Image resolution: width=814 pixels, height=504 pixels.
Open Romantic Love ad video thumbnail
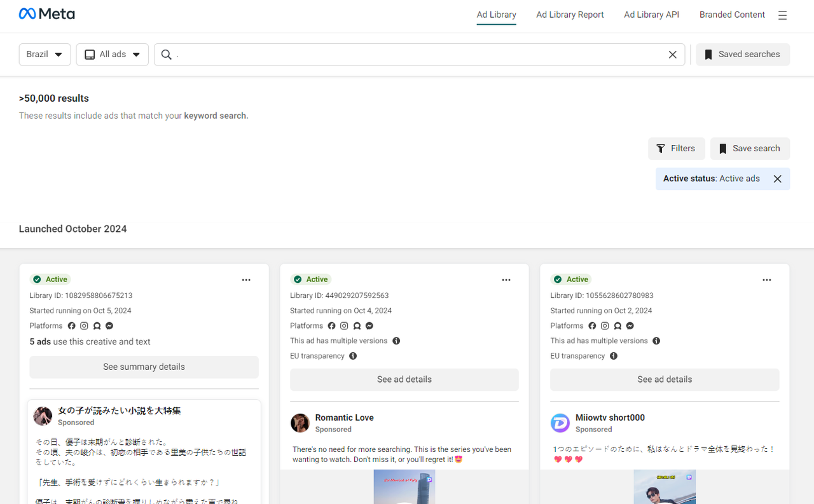click(x=404, y=487)
